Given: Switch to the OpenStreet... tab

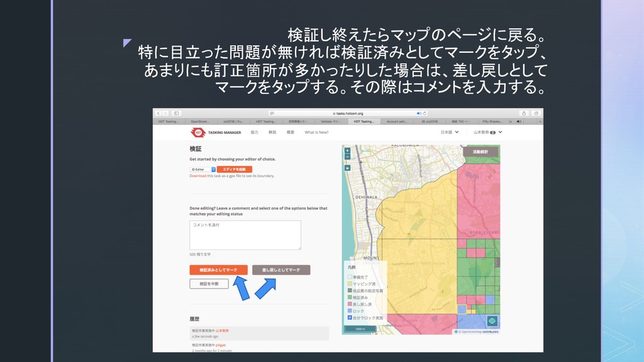Looking at the screenshot, I should (x=200, y=121).
